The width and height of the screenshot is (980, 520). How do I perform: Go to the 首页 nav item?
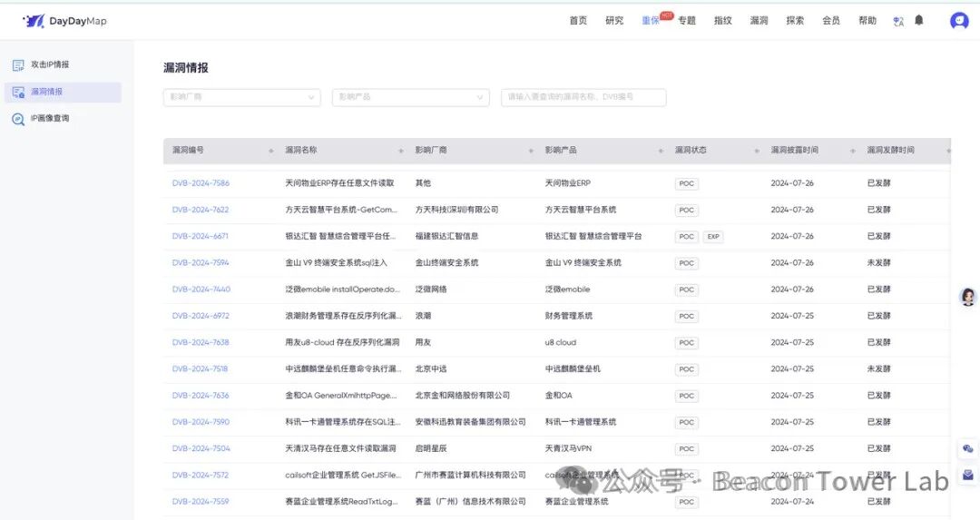pos(578,21)
